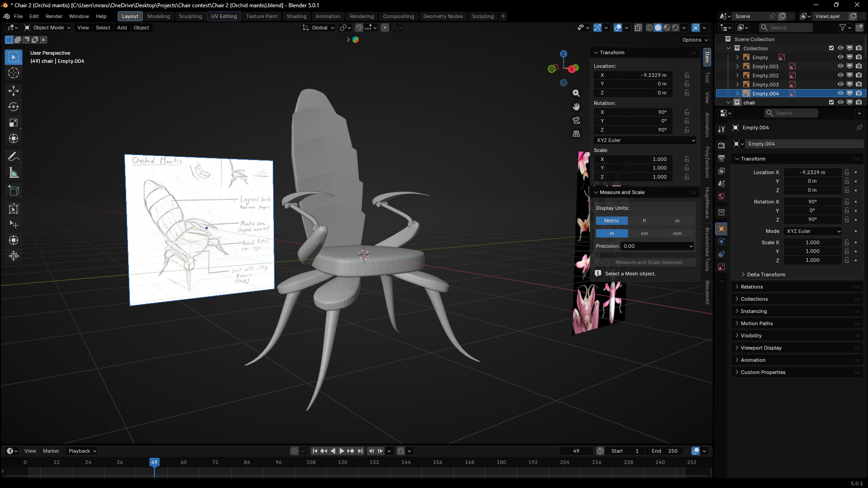Open the Add menu in viewport header
The width and height of the screenshot is (868, 488).
pyautogui.click(x=122, y=28)
